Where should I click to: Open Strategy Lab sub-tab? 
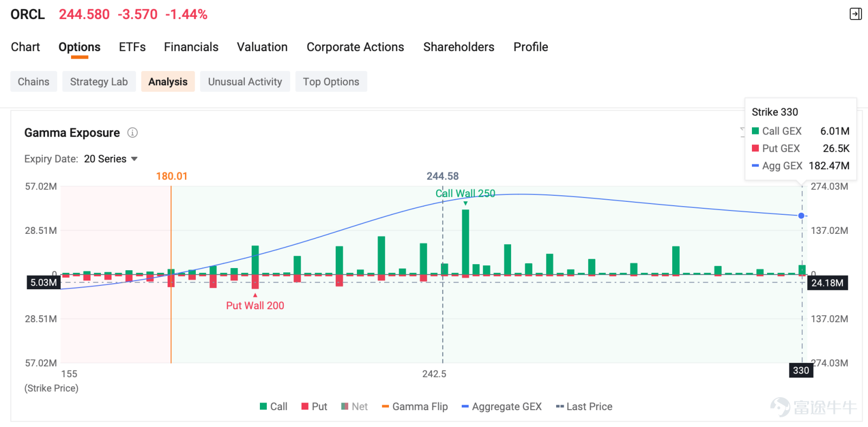[x=99, y=81]
